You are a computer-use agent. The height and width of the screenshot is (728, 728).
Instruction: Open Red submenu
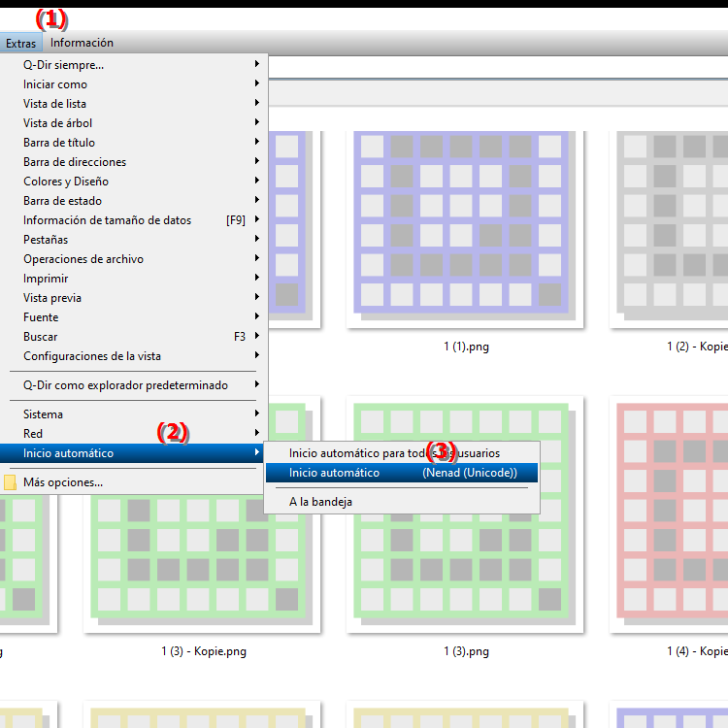coord(134,434)
